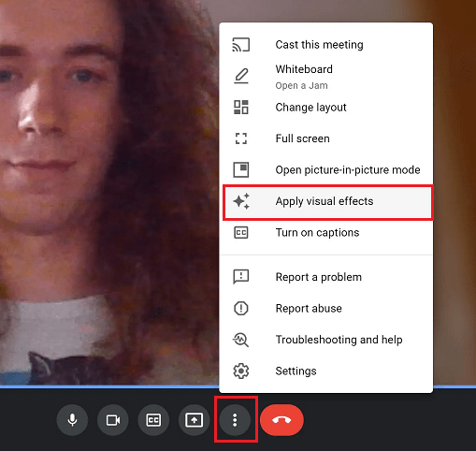The width and height of the screenshot is (476, 451).
Task: Select Apply visual effects
Action: click(x=328, y=201)
